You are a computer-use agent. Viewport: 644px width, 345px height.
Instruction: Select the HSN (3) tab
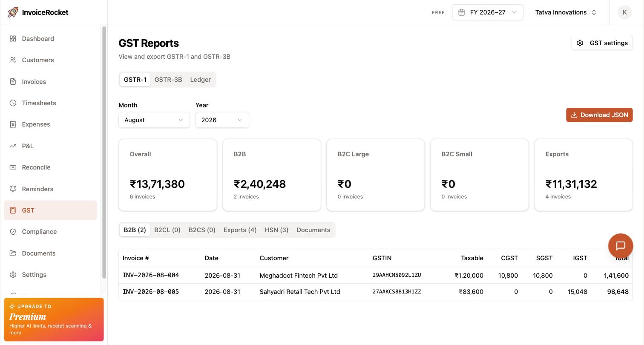tap(277, 230)
